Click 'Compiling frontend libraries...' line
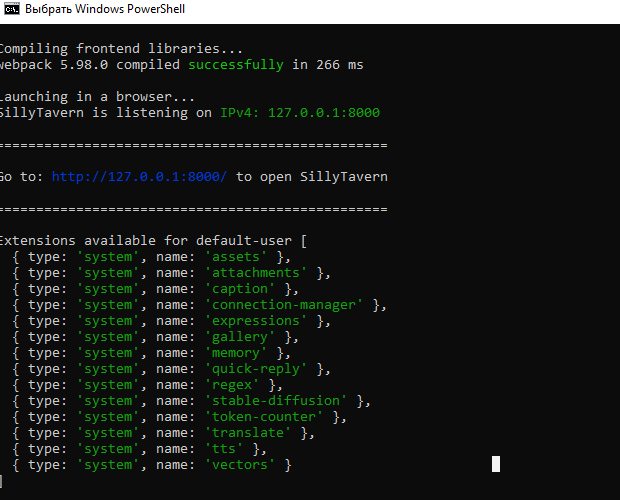Screen dimensions: 620x500 coord(121,49)
